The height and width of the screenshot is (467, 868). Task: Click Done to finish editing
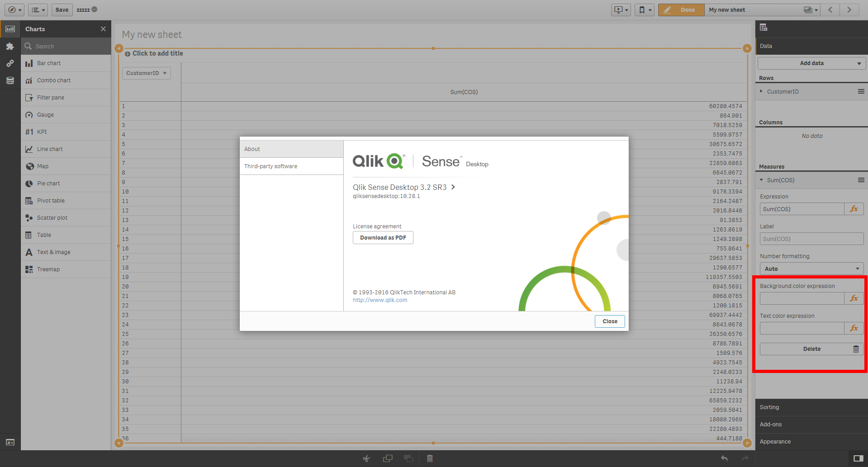[x=681, y=9]
